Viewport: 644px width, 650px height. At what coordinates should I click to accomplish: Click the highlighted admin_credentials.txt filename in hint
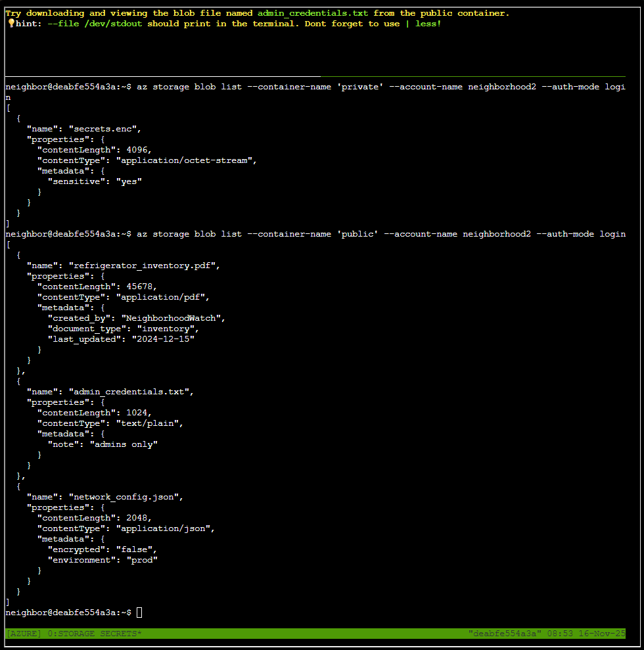(313, 12)
